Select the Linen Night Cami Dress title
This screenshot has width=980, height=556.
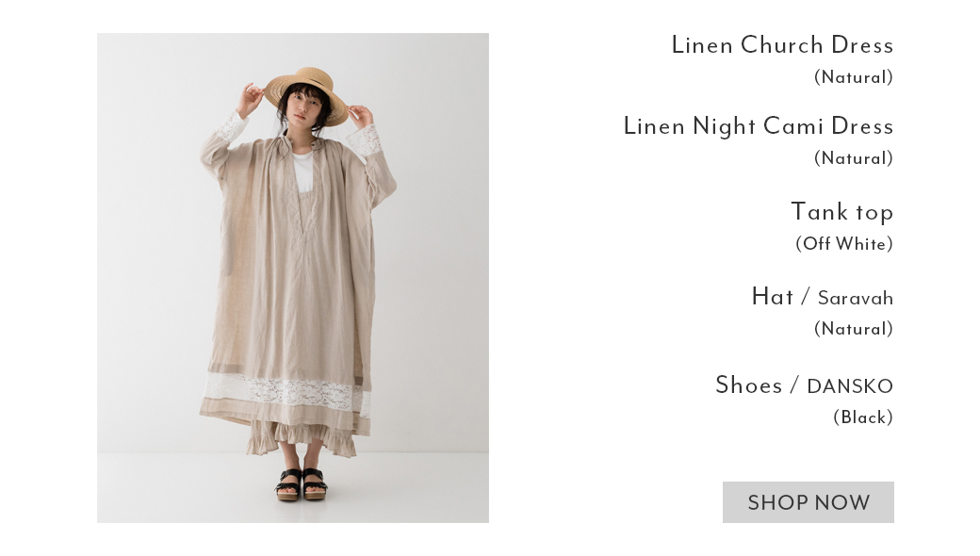click(759, 126)
